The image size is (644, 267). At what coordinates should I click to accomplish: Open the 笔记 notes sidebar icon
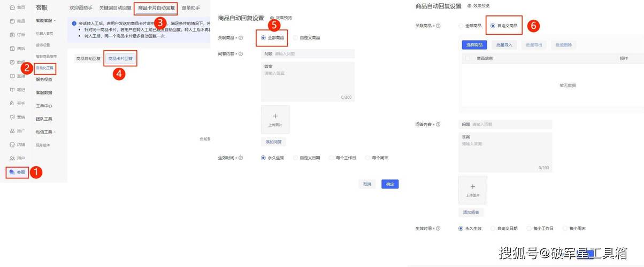click(12, 90)
